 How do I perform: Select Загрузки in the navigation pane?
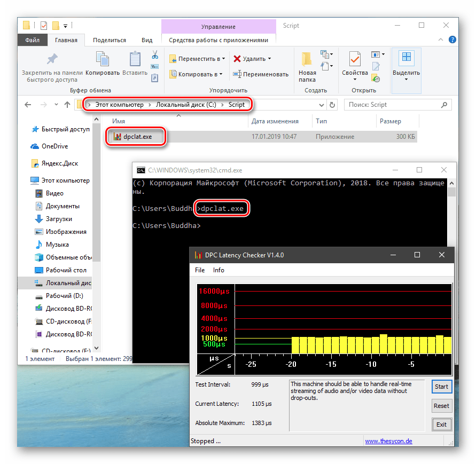[x=59, y=219]
